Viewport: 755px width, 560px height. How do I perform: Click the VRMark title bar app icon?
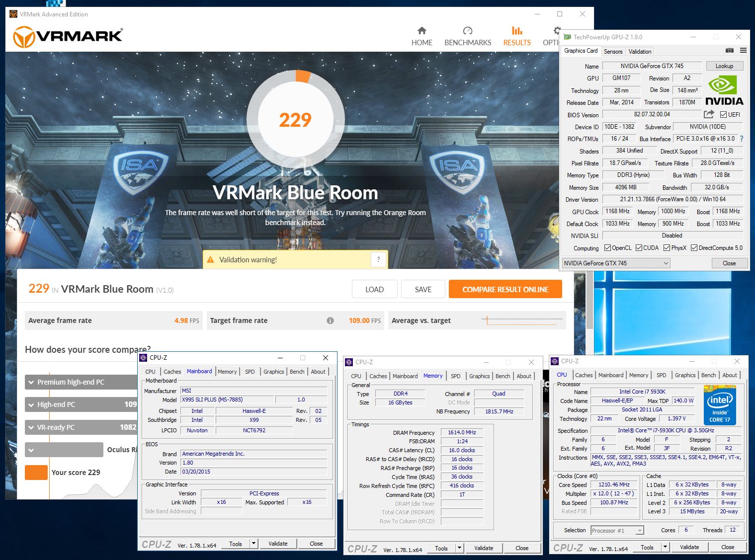point(13,14)
